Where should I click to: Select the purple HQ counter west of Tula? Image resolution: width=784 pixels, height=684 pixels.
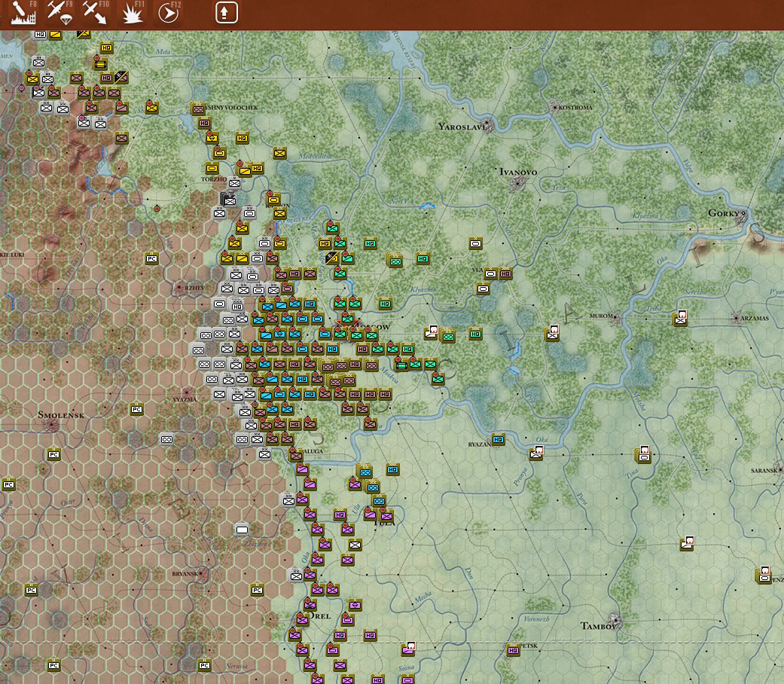[x=340, y=515]
